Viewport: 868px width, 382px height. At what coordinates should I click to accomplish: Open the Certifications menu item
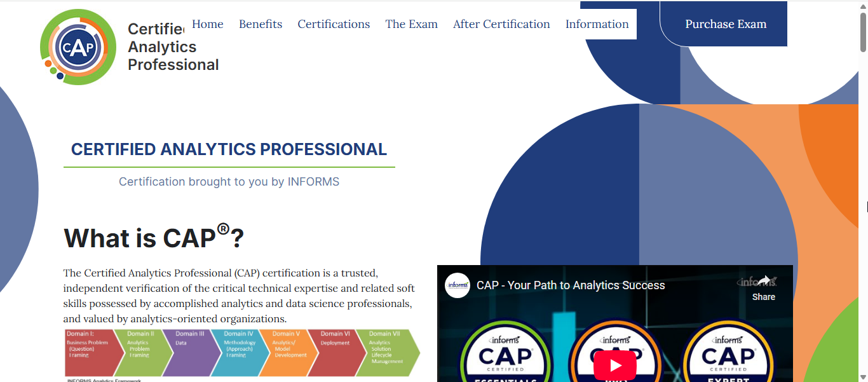coord(334,24)
